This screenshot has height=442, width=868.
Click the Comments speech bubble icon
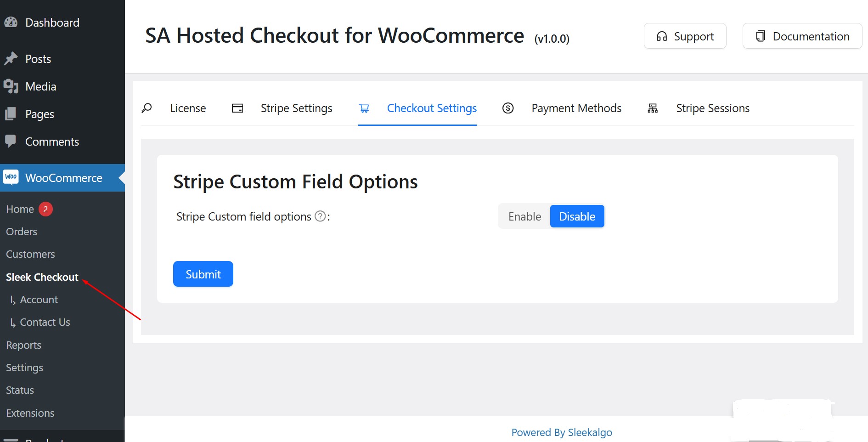(11, 141)
